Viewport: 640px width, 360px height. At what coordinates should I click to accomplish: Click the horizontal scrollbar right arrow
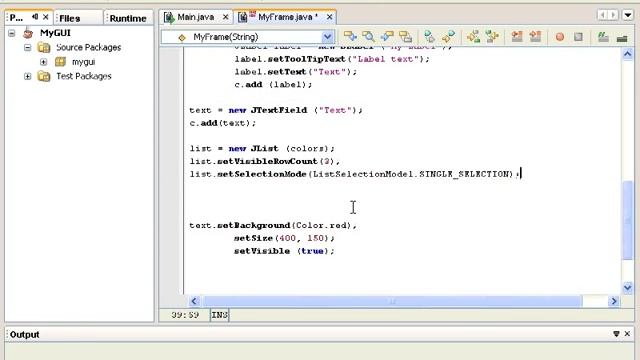click(613, 301)
